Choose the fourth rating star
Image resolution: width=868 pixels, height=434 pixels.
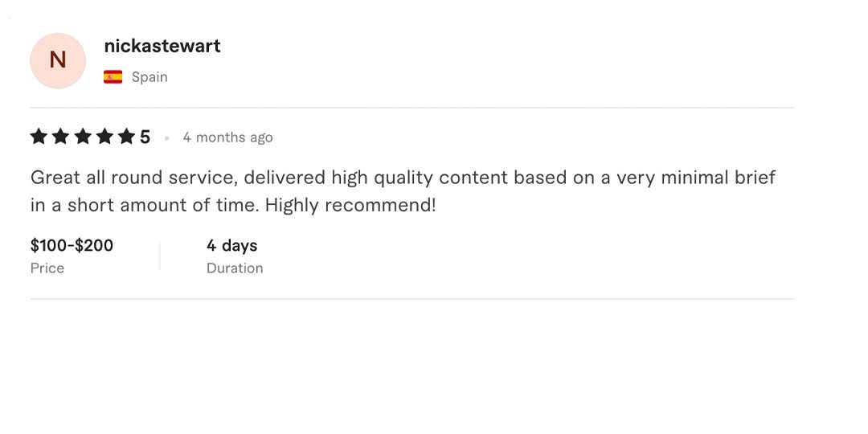point(104,137)
